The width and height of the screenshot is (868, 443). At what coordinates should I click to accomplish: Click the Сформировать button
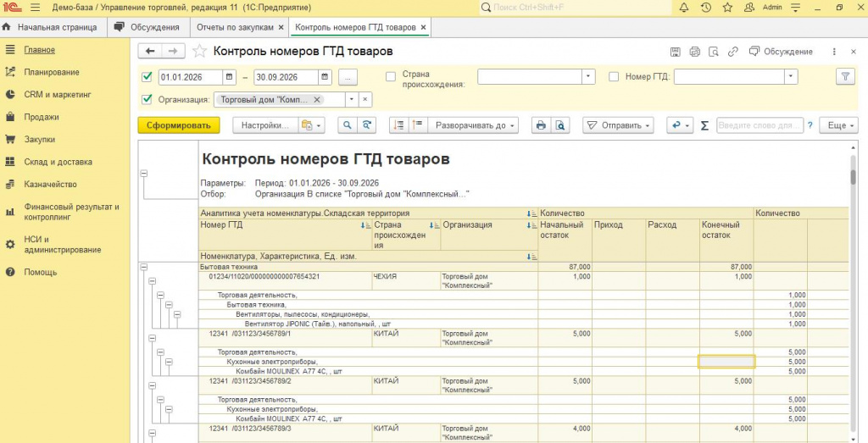tap(179, 125)
